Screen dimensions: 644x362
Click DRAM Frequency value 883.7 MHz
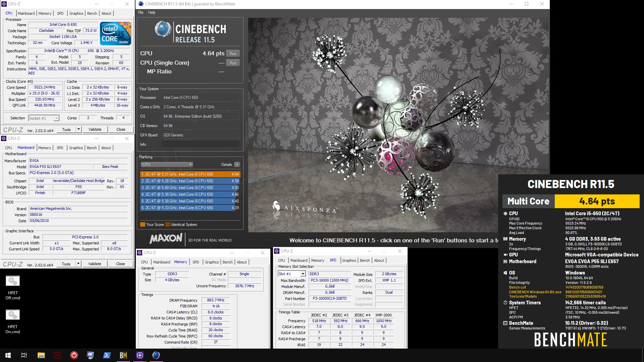216,300
